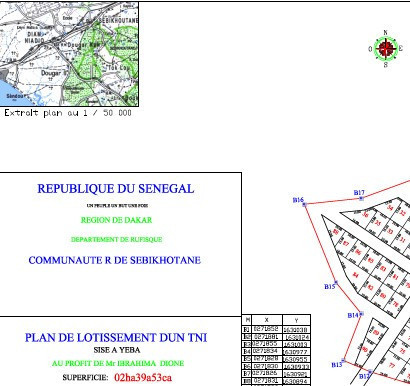Click the 'SUPERFICIE:' label

pos(85,378)
